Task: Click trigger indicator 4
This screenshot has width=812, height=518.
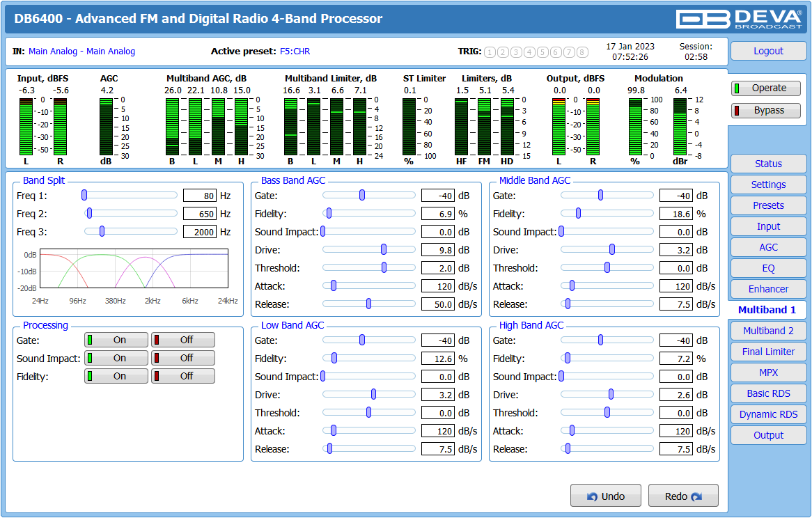Action: coord(529,52)
